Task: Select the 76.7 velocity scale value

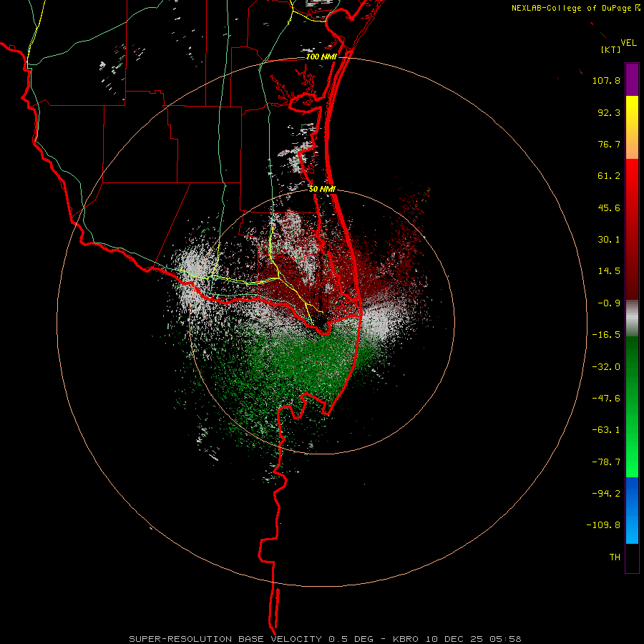Action: 609,144
